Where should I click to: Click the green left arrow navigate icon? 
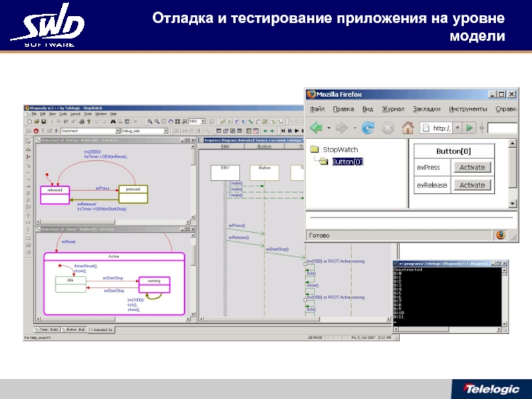[265, 131]
